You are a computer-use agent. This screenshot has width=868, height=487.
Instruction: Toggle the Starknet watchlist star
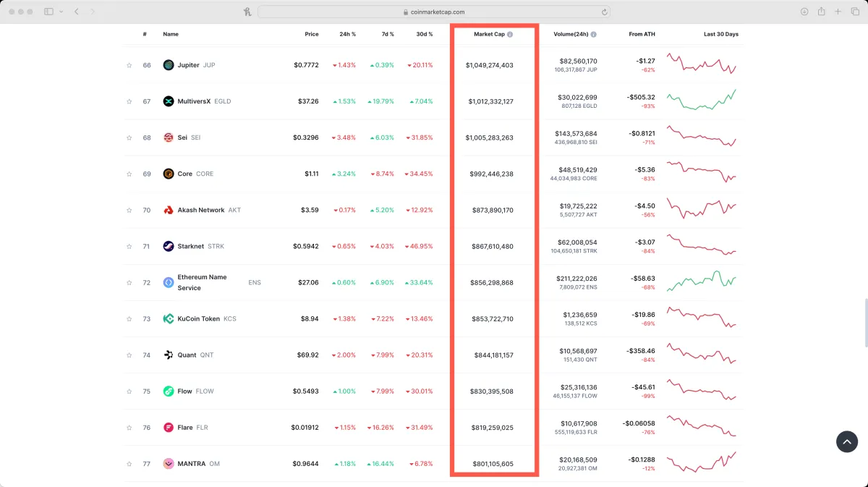coord(129,246)
